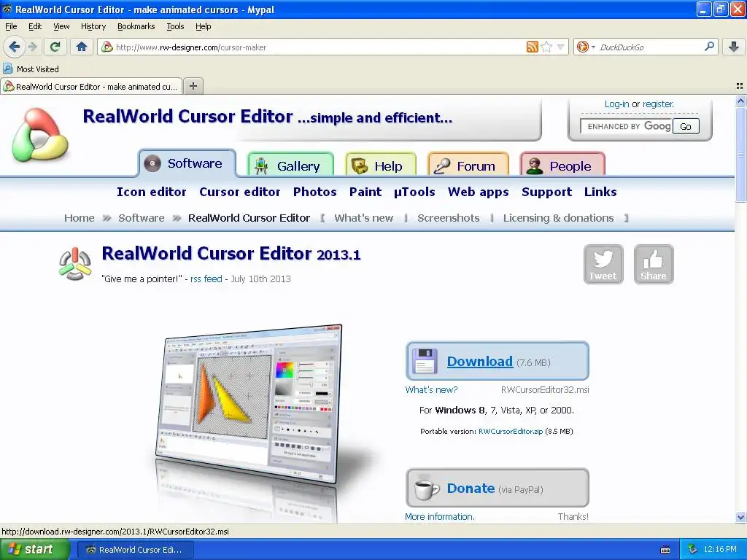Select RealWorld Cursor Editor taskbar button

click(x=135, y=550)
